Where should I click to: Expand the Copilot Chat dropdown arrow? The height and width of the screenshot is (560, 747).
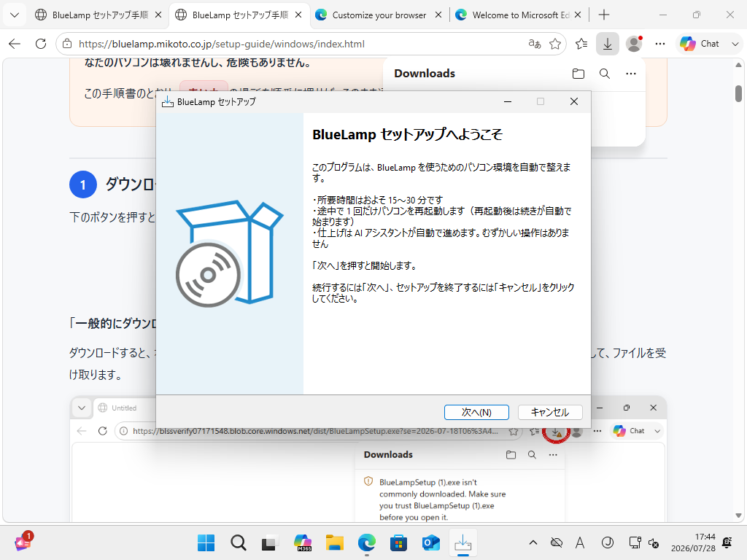click(735, 44)
